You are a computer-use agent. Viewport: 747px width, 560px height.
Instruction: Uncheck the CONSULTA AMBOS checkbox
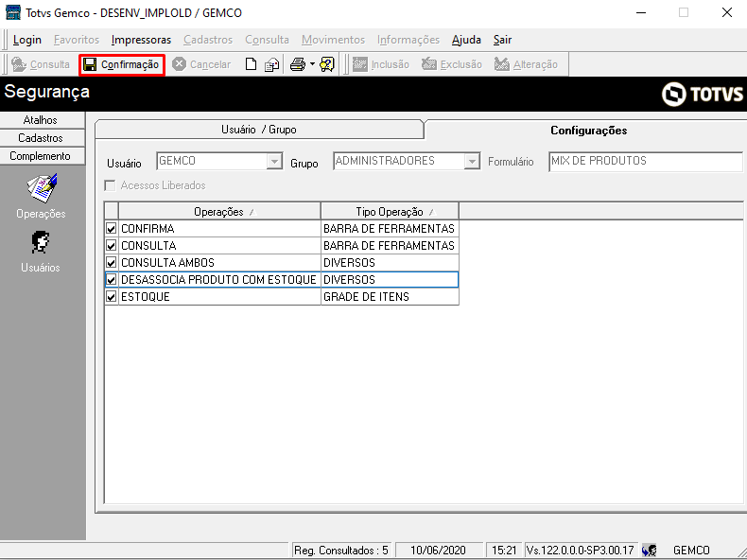click(x=112, y=263)
